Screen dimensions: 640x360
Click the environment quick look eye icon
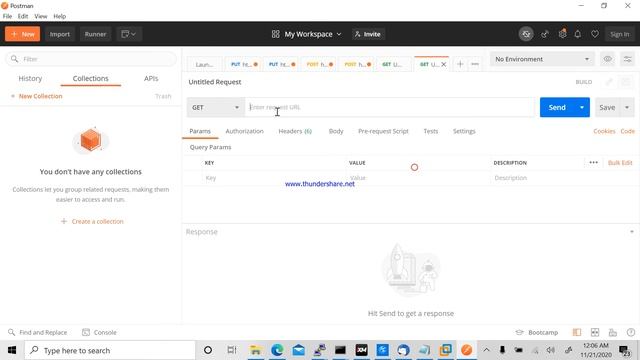point(608,59)
